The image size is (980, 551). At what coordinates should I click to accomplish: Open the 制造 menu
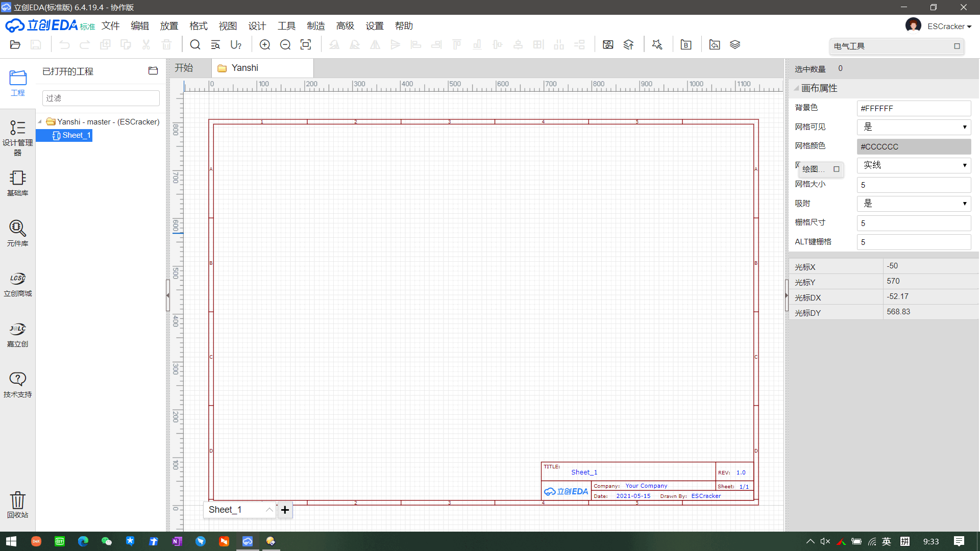pos(316,26)
